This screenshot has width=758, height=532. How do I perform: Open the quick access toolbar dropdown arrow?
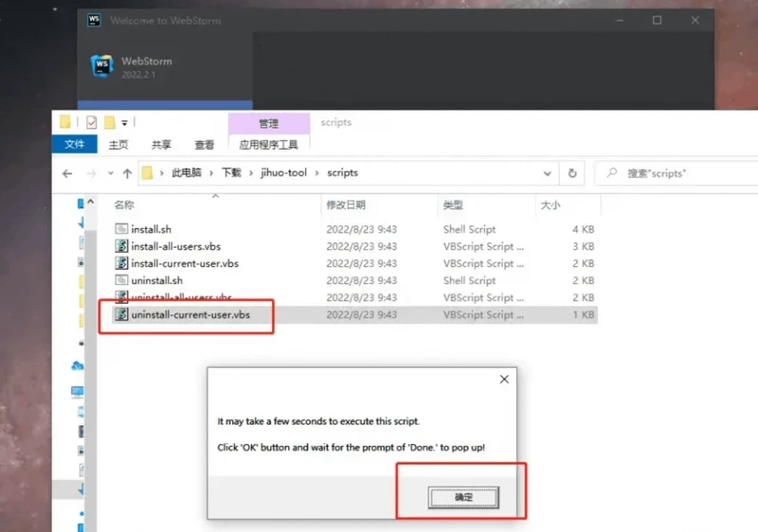point(124,122)
